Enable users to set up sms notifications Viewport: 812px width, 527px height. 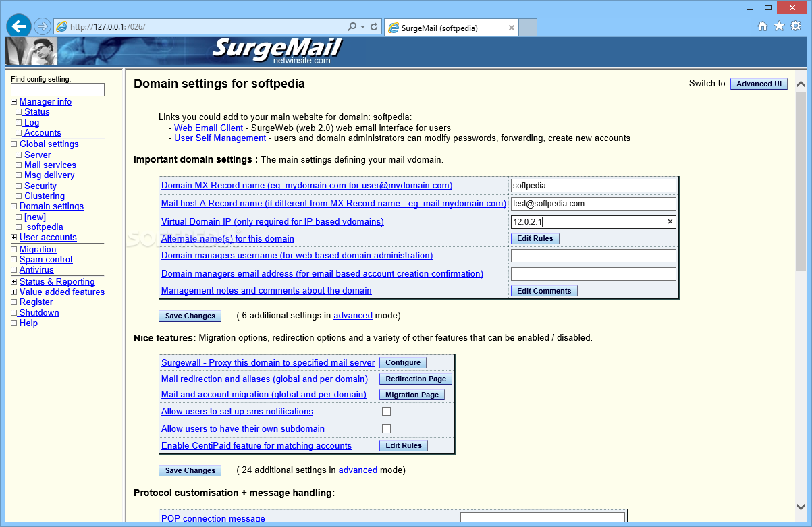point(387,412)
